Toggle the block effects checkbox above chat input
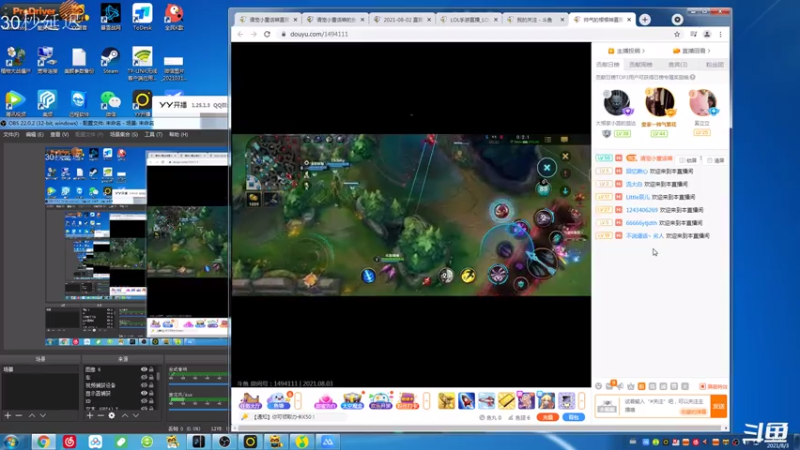 click(x=703, y=387)
